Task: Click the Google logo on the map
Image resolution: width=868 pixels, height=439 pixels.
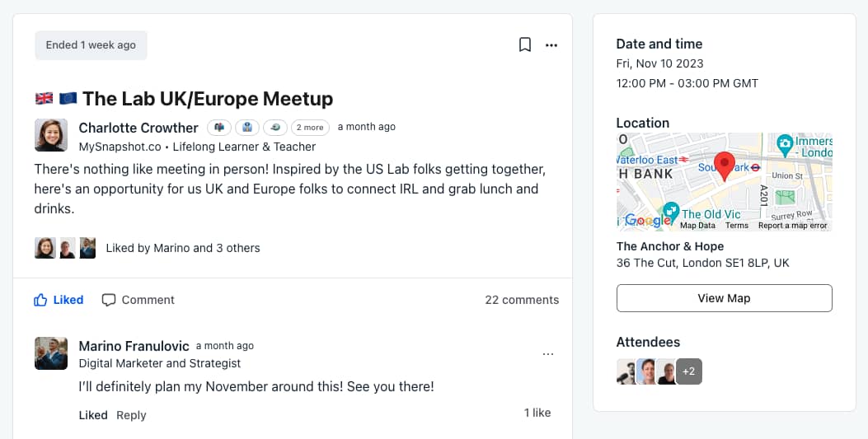Action: tap(648, 221)
